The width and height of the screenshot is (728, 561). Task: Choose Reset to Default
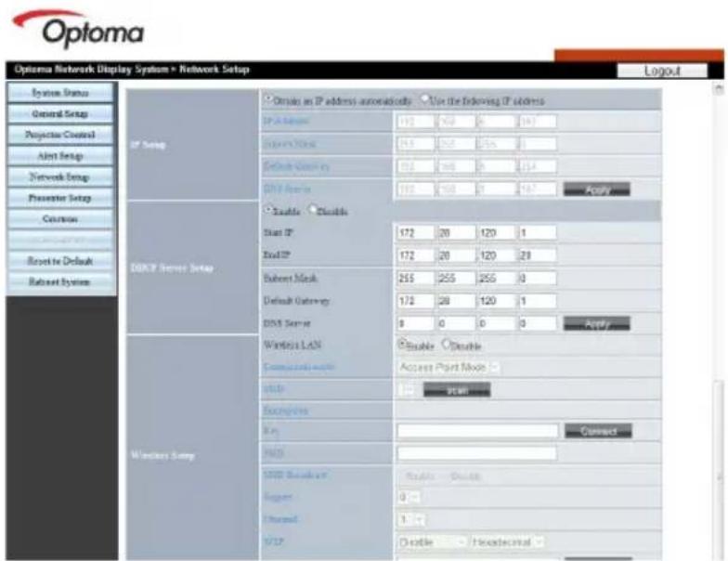(60, 261)
